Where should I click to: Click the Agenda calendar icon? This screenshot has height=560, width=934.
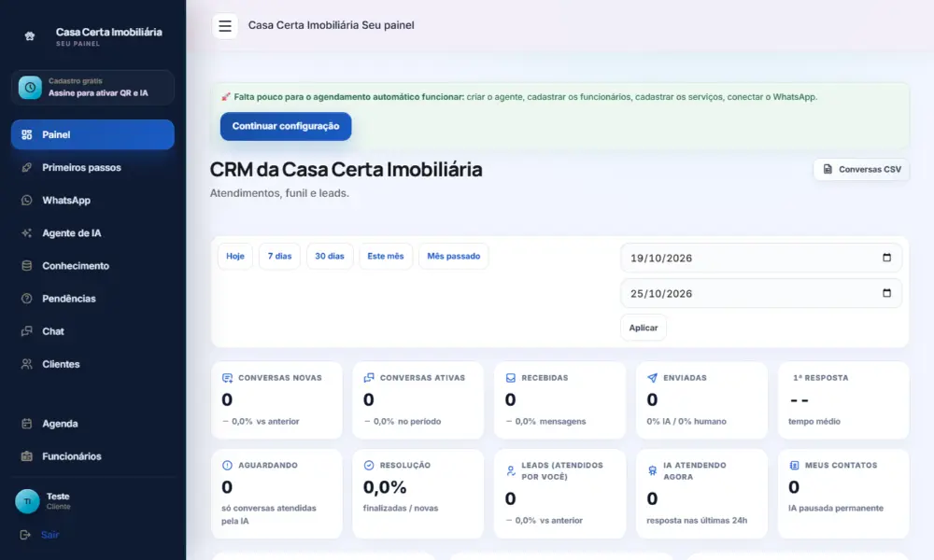click(x=27, y=423)
